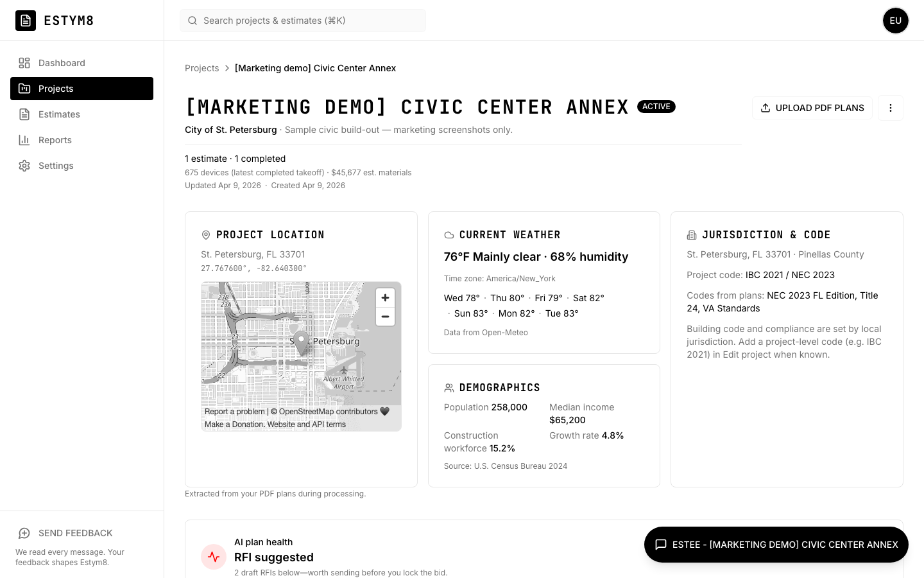The image size is (924, 578).
Task: Open Estimates via its sidebar icon
Action: point(24,114)
